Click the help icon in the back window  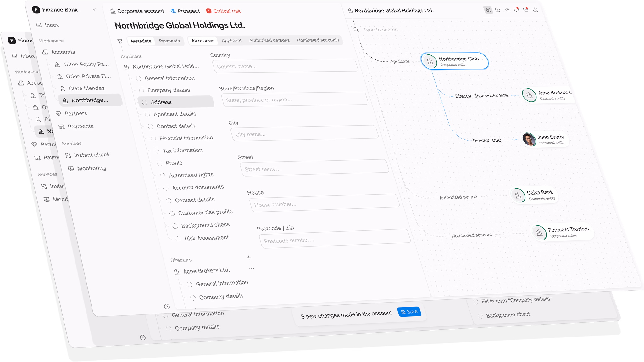point(143,337)
